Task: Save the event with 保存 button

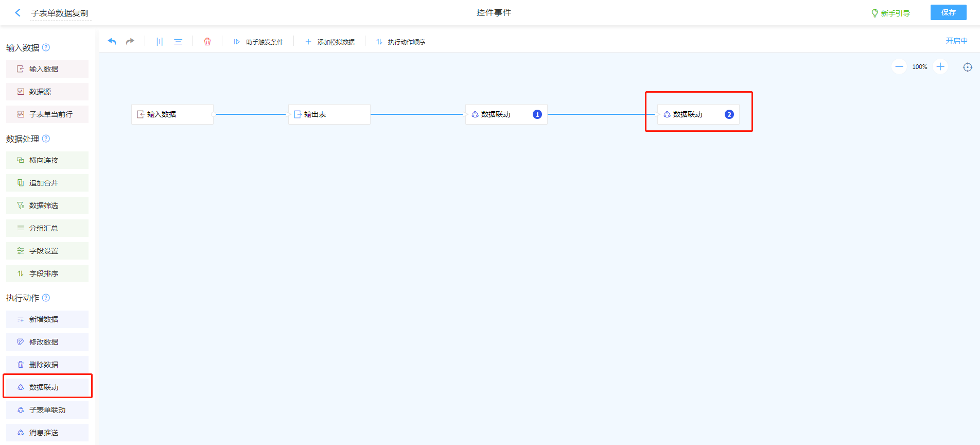Action: [948, 12]
